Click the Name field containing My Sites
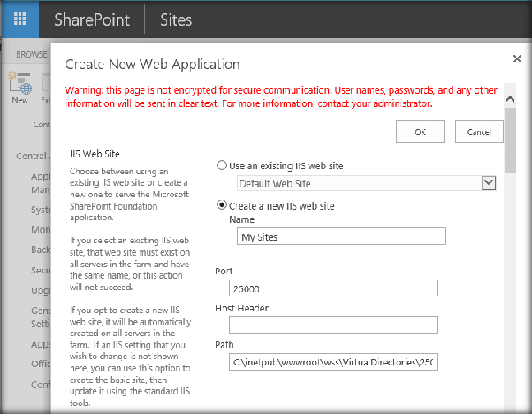Image resolution: width=532 pixels, height=414 pixels. tap(341, 236)
